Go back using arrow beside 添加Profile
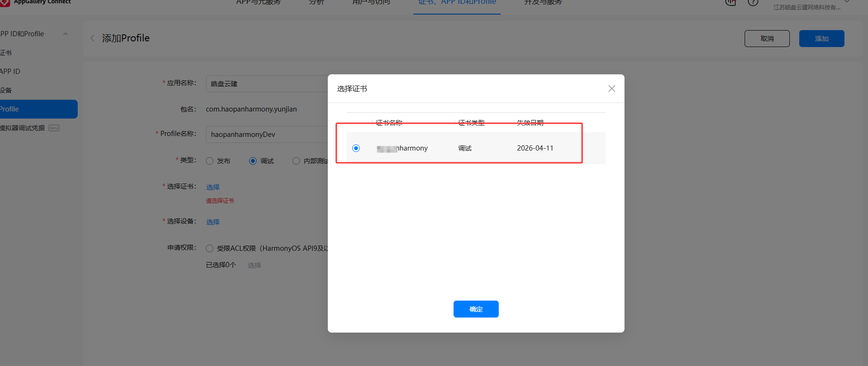 92,38
